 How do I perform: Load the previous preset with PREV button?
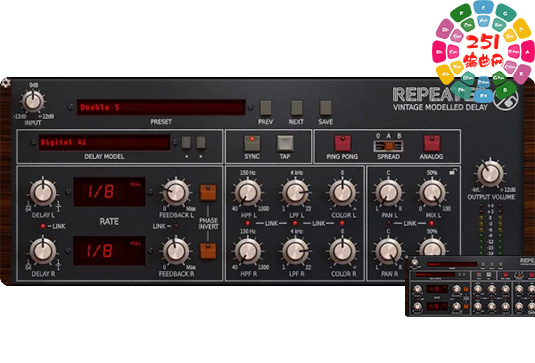265,107
